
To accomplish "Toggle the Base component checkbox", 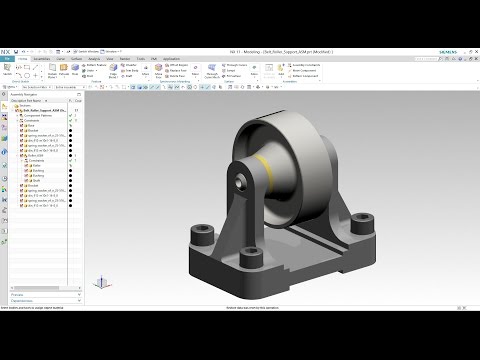I will click(22, 125).
